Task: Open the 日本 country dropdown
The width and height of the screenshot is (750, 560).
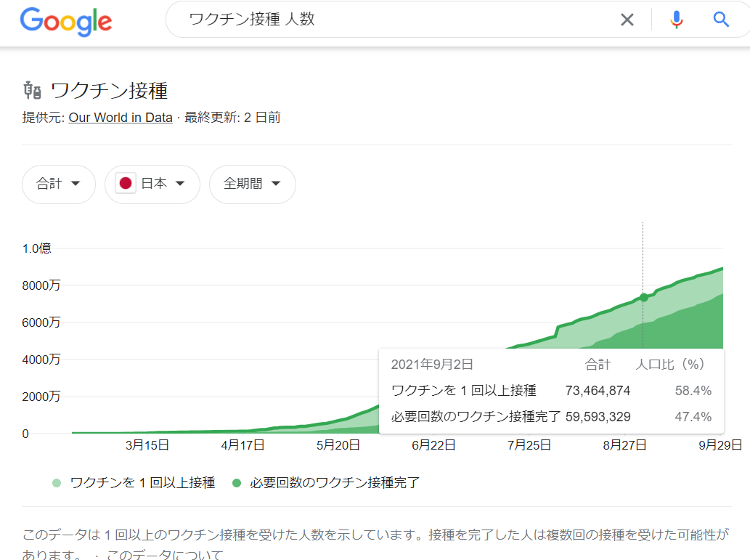Action: tap(152, 184)
